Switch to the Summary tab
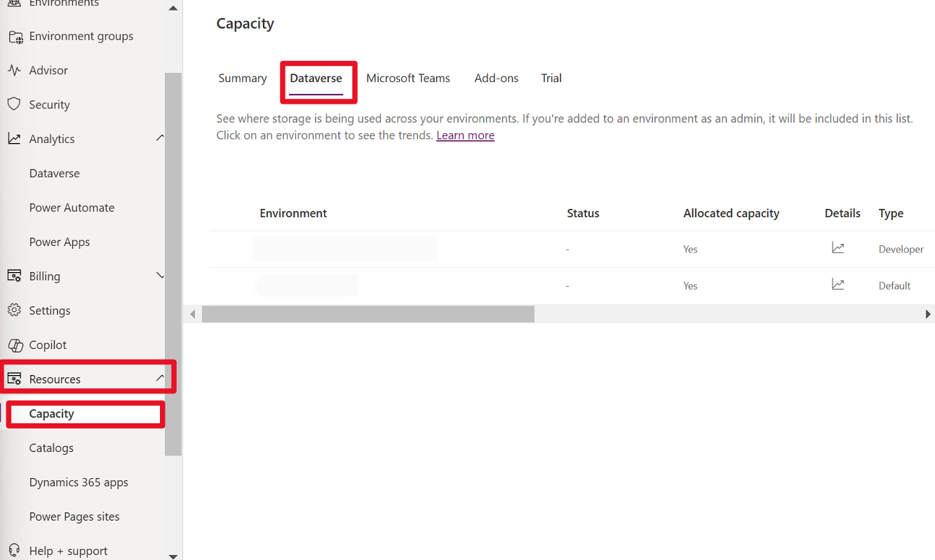 pos(243,78)
